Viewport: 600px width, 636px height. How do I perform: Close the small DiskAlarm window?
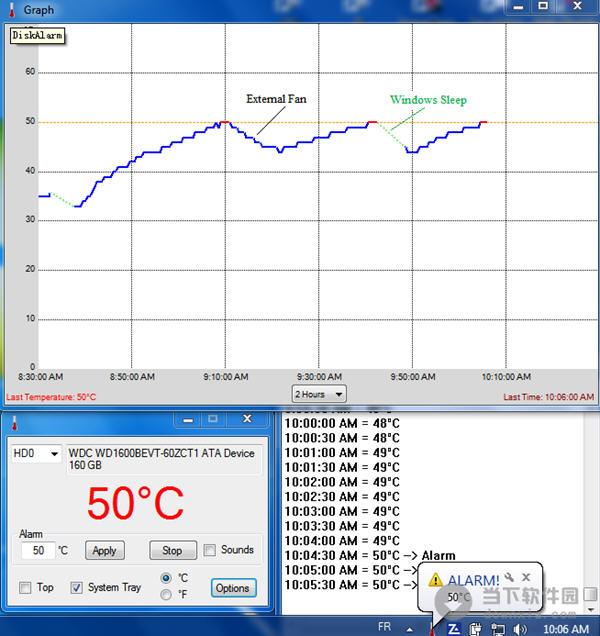tap(247, 419)
